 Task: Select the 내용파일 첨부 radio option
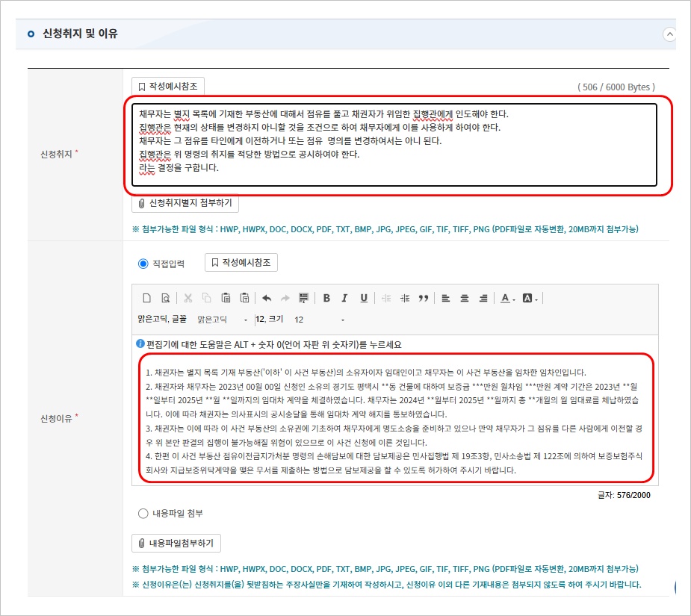(143, 513)
